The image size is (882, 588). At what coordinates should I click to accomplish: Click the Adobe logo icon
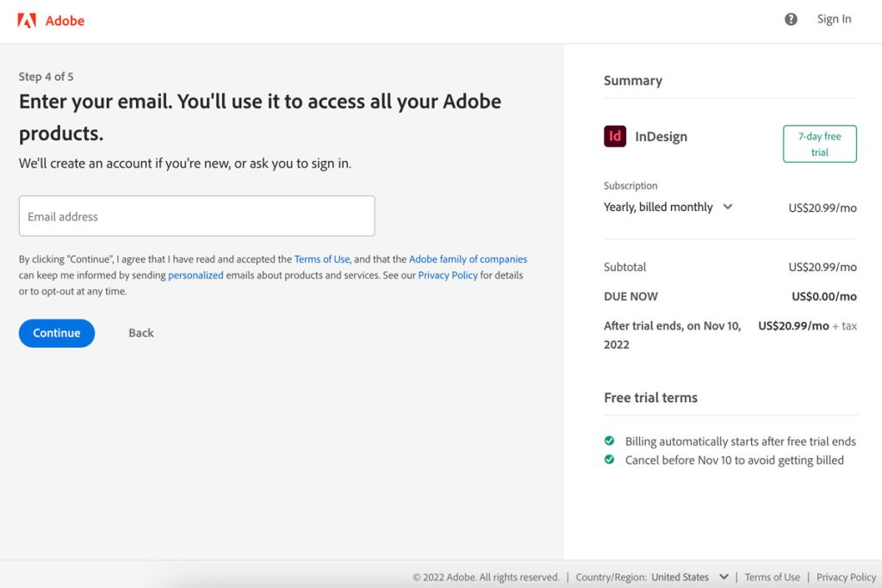click(x=27, y=21)
